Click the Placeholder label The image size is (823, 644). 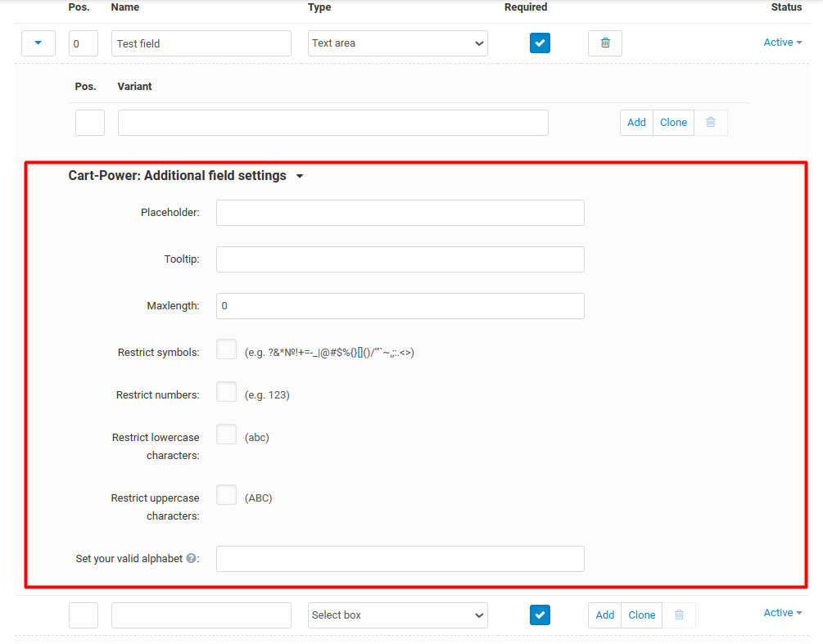pyautogui.click(x=170, y=213)
